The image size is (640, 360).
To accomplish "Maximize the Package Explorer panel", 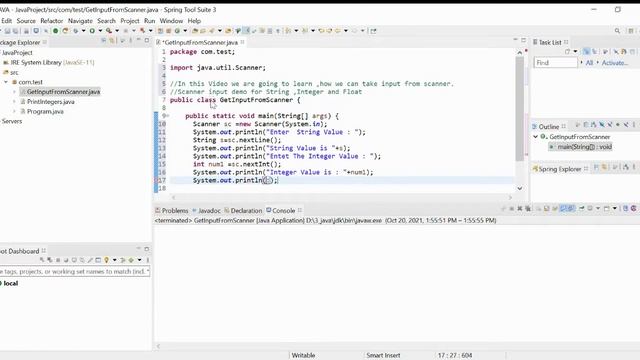I will [x=147, y=40].
